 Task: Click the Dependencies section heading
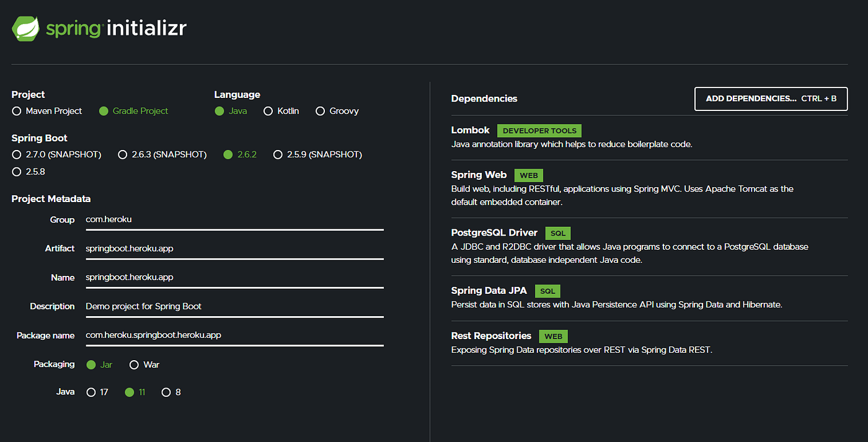[x=484, y=99]
